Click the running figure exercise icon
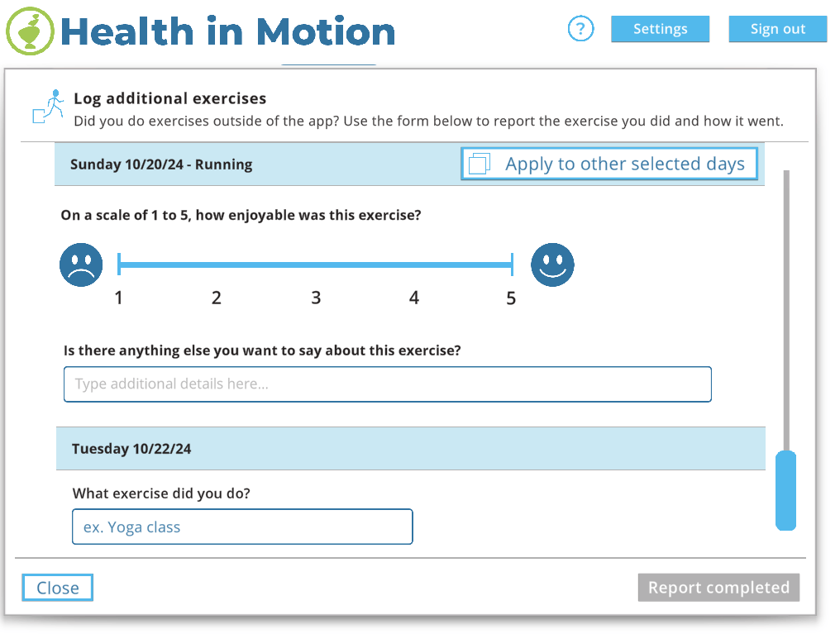 [48, 107]
